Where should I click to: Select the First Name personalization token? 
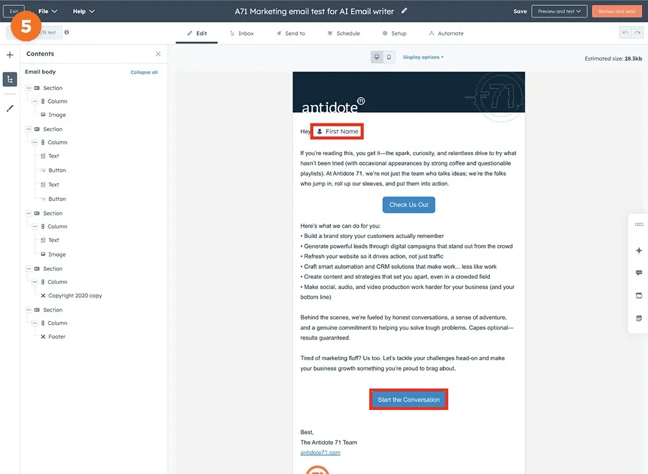coord(337,131)
